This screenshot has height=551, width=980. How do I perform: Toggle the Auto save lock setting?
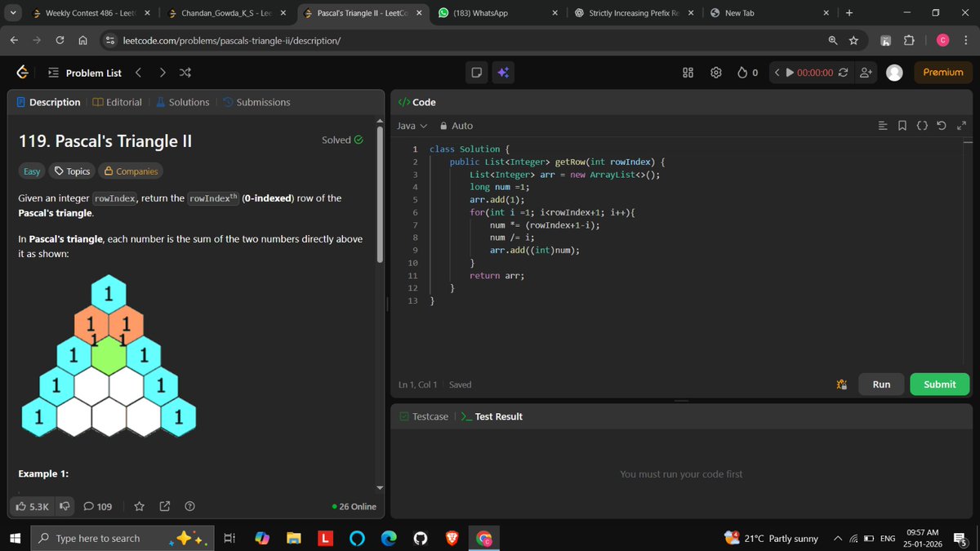[457, 126]
